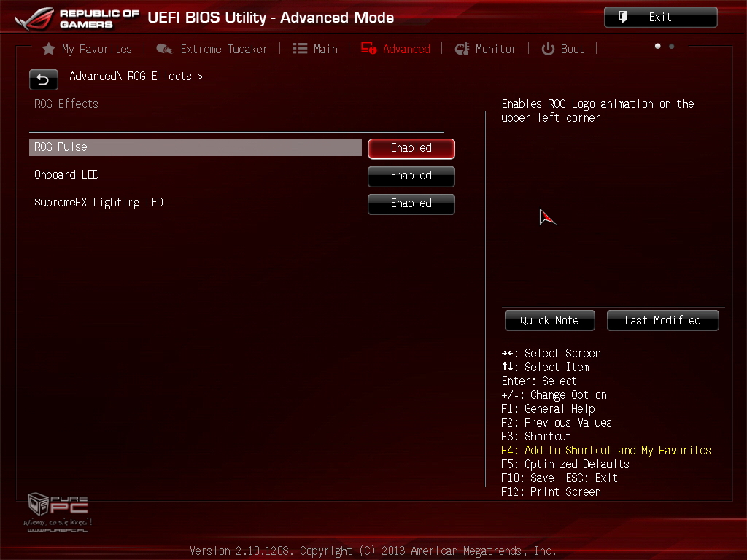Click the Version 2.10.1208 copyright text
747x560 pixels.
[x=373, y=551]
